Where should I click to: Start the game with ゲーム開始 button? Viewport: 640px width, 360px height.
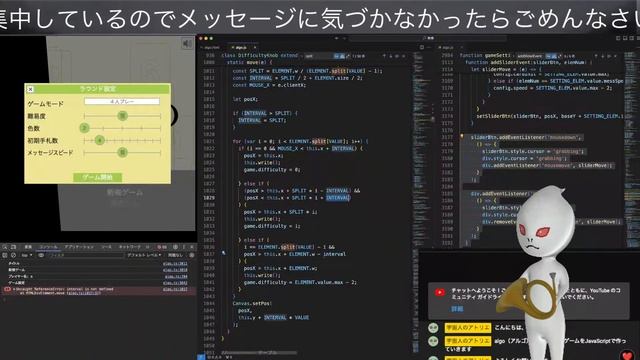tap(97, 177)
